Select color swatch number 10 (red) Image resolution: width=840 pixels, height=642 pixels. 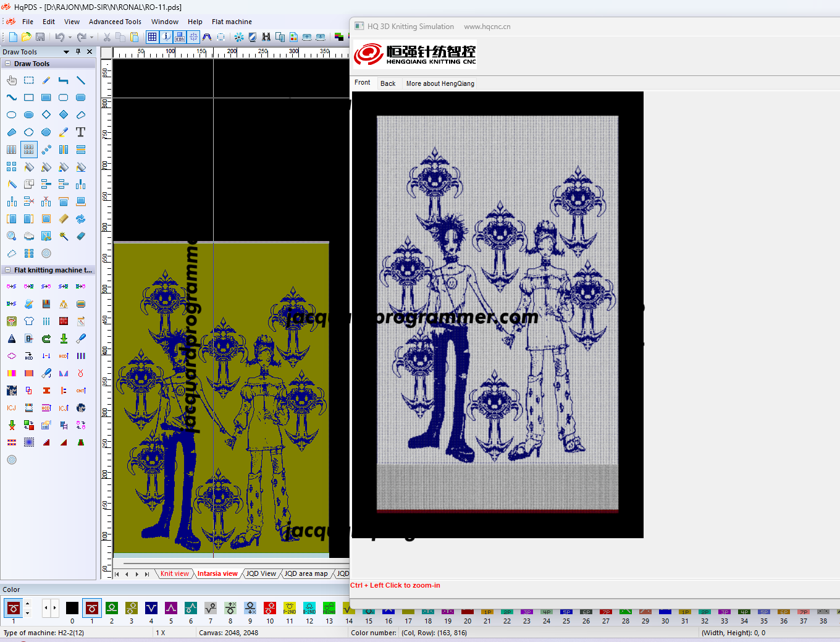click(270, 609)
